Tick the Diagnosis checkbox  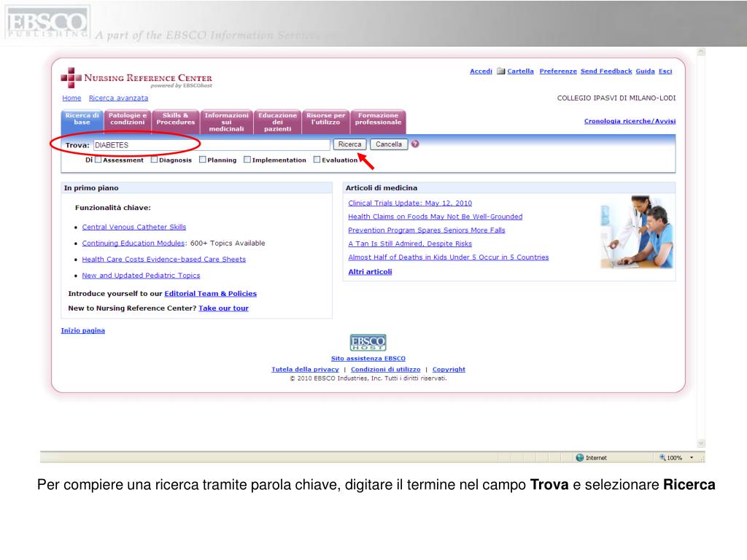click(154, 160)
